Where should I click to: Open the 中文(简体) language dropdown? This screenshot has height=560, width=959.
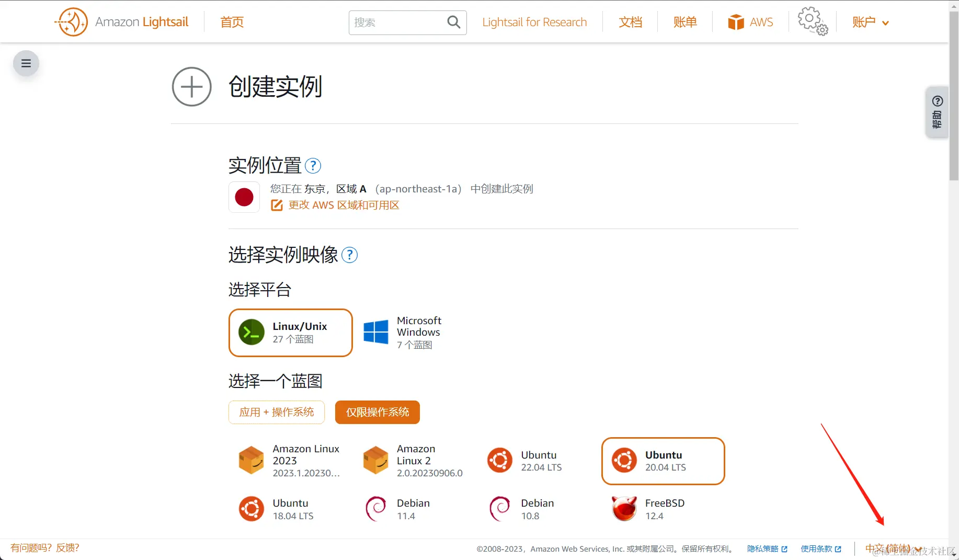(893, 548)
